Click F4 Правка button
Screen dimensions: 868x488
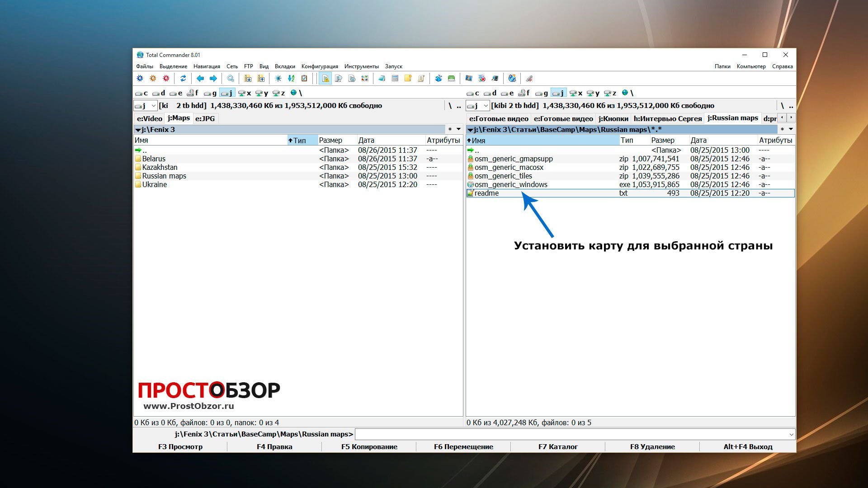tap(274, 446)
